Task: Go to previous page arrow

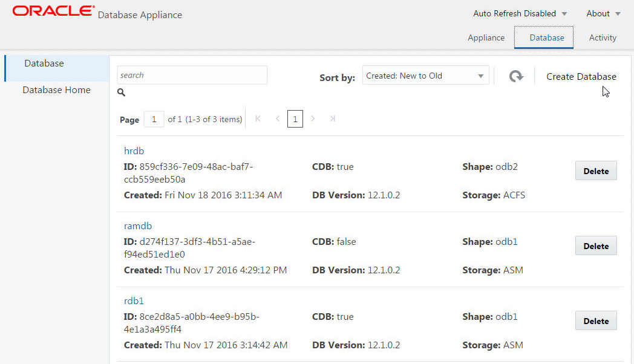Action: point(277,119)
